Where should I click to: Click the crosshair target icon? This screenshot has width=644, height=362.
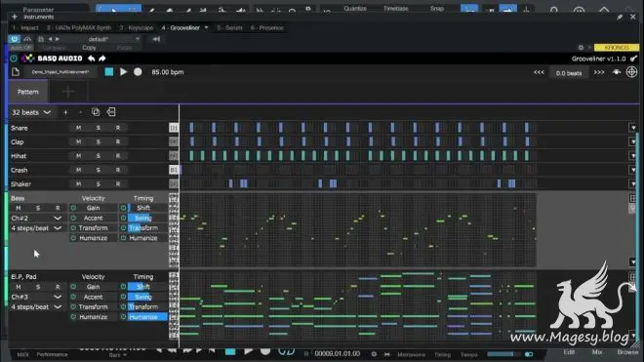(631, 72)
